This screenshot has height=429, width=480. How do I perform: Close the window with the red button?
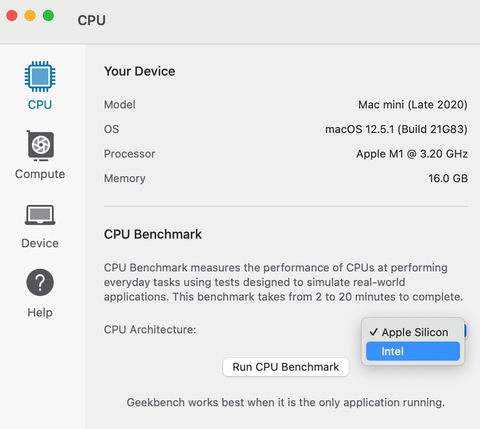tap(12, 16)
